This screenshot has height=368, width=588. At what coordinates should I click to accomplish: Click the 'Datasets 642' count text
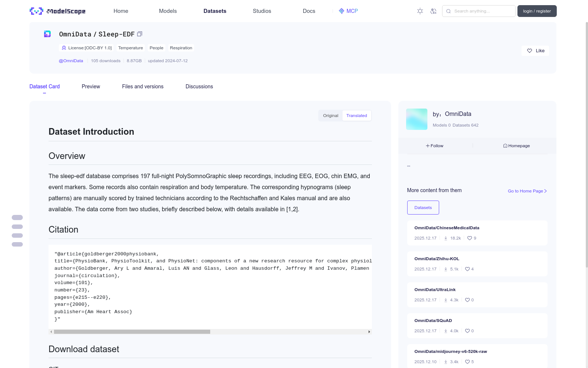click(466, 125)
